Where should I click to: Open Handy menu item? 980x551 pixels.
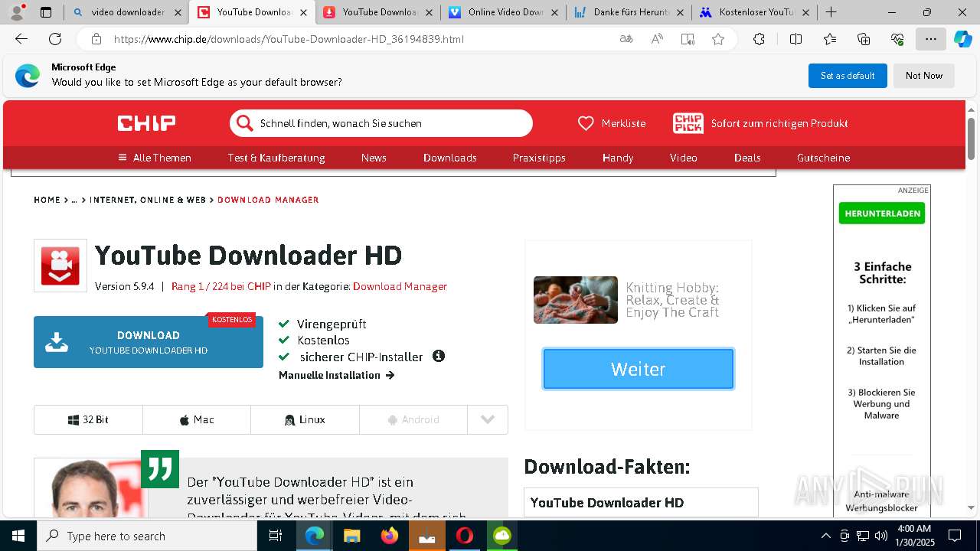(x=618, y=158)
